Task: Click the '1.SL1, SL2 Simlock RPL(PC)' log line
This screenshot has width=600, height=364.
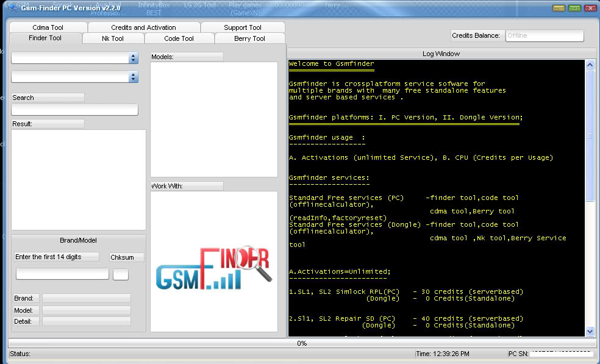Action: pyautogui.click(x=406, y=291)
